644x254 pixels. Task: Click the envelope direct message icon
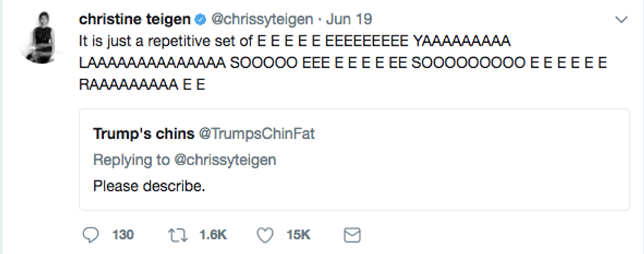[352, 235]
